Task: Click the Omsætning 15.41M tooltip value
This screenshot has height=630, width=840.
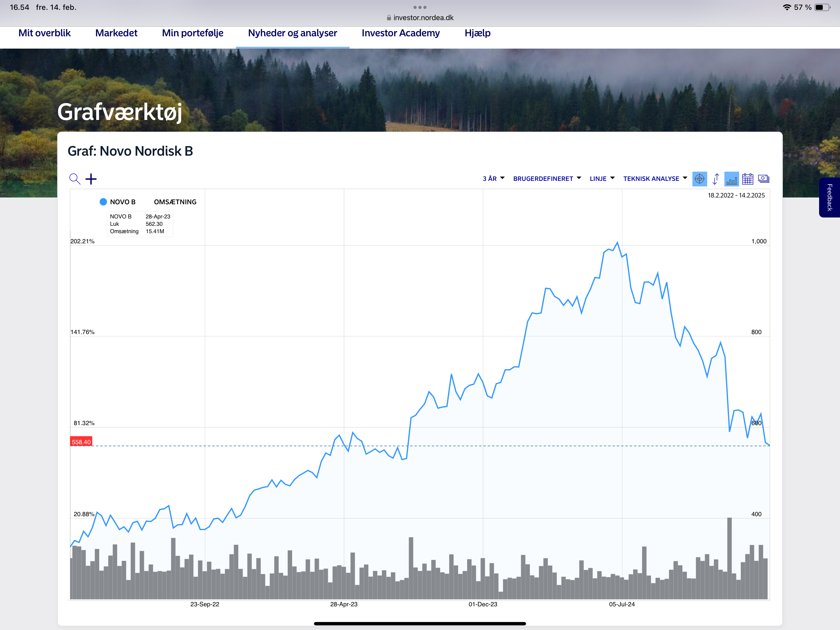Action: pos(155,231)
